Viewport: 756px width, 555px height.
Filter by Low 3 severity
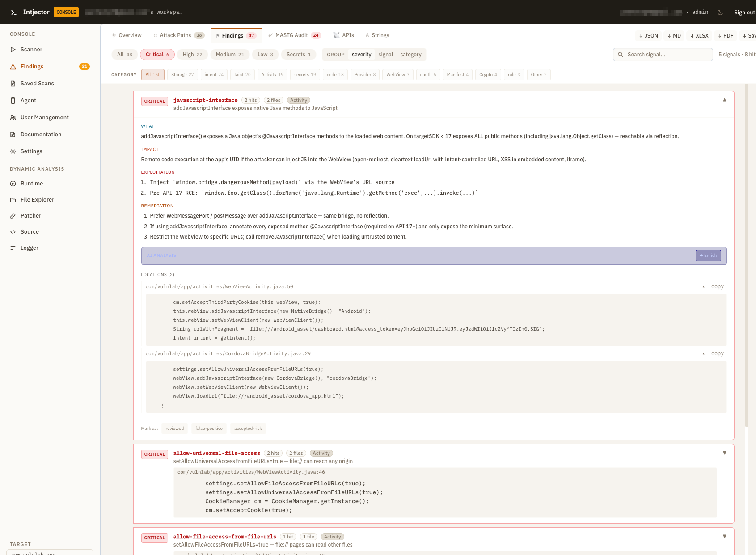[265, 55]
